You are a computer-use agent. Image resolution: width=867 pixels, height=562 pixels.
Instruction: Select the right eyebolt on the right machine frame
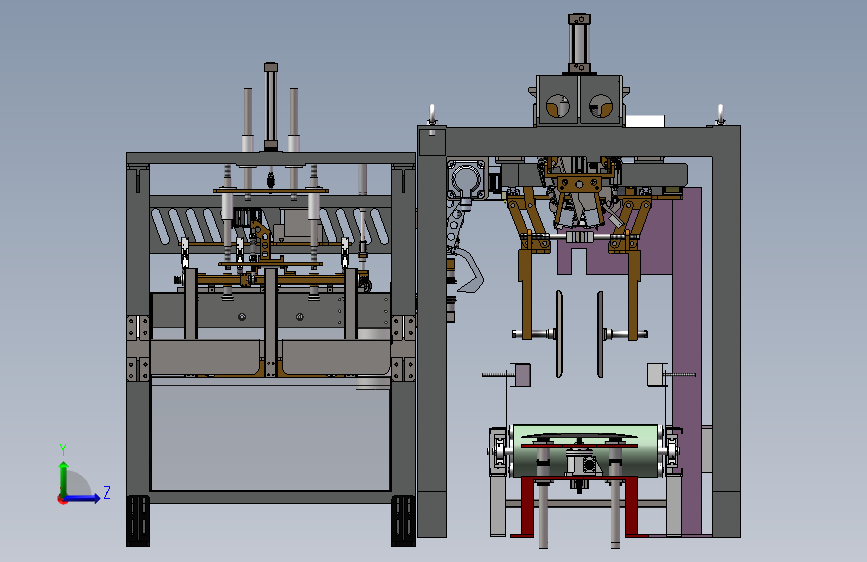point(720,115)
